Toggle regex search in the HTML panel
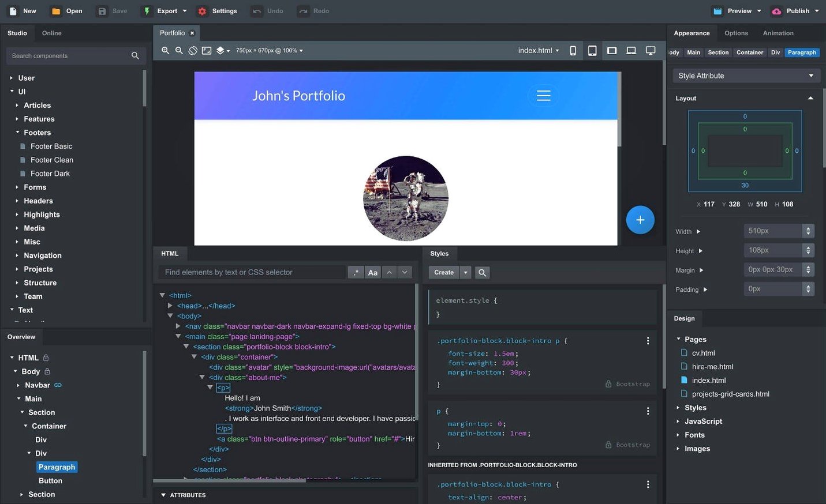826x504 pixels. pos(356,272)
